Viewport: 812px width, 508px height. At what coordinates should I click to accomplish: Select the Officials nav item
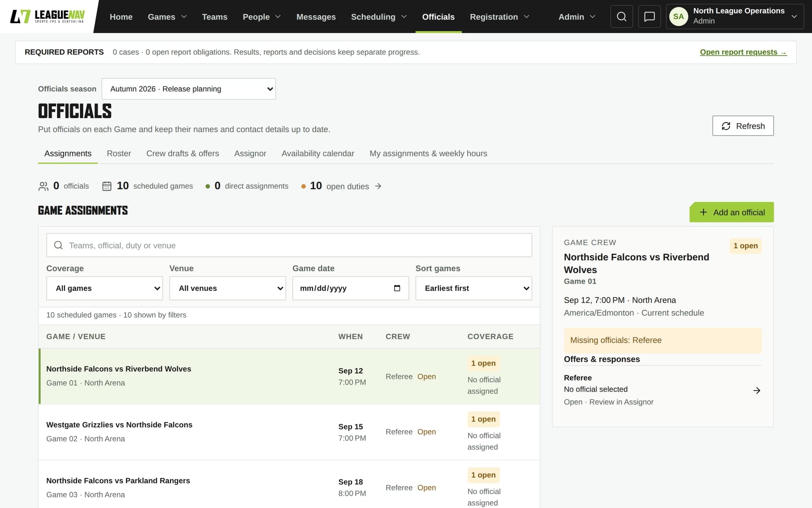pyautogui.click(x=438, y=17)
